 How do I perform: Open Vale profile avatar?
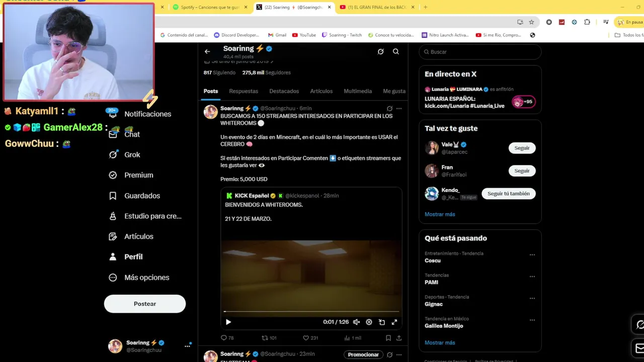pos(432,148)
